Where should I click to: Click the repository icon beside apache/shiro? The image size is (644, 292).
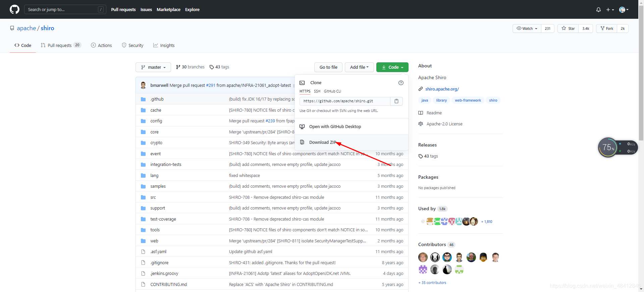click(x=12, y=28)
